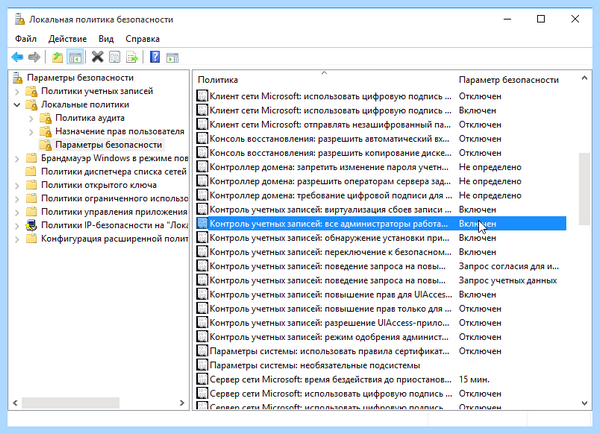600x434 pixels.
Task: Select 'Контроллер домена: требование цифровой подписи для' row
Action: tap(381, 195)
